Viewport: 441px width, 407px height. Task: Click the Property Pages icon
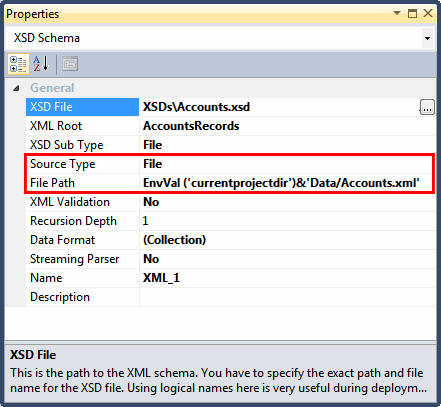[x=70, y=64]
